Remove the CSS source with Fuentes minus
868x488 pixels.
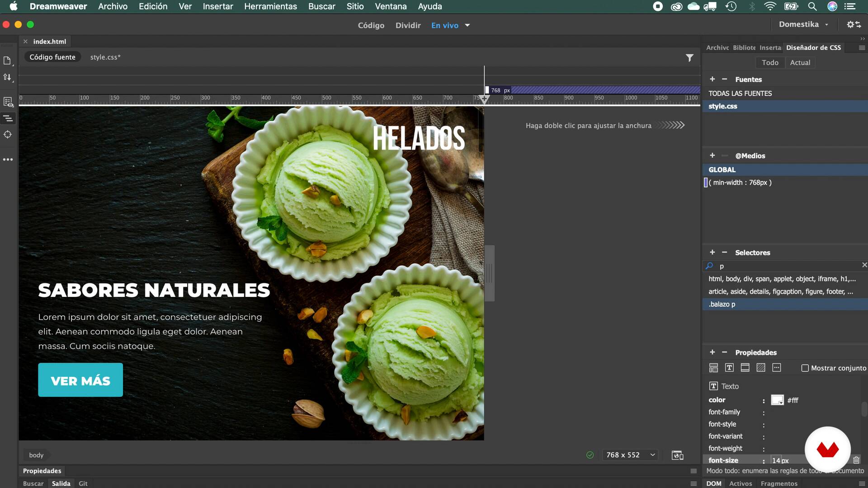[x=724, y=79]
